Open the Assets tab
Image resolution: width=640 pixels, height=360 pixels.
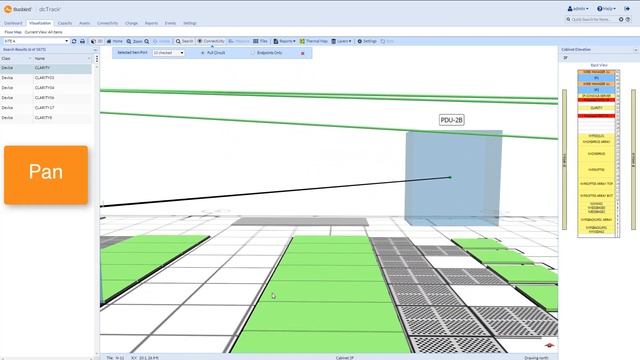84,23
